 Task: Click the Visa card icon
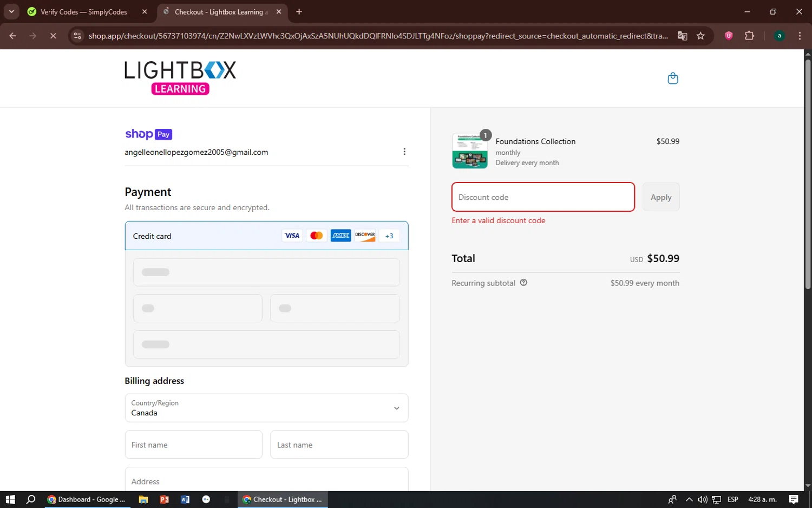pos(292,236)
